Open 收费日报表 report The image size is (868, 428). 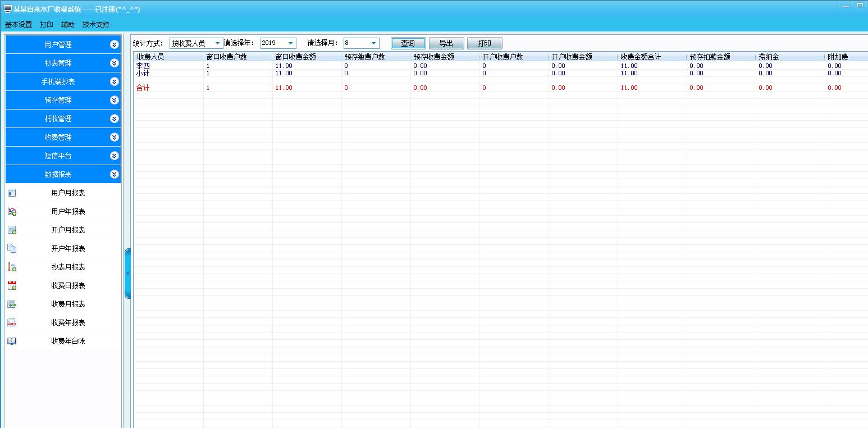[68, 285]
